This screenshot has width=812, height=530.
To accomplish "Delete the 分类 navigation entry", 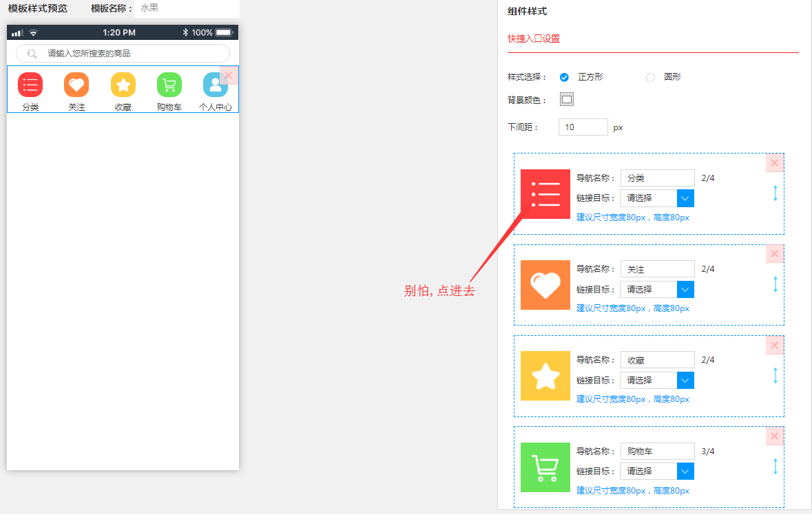I will pyautogui.click(x=774, y=163).
